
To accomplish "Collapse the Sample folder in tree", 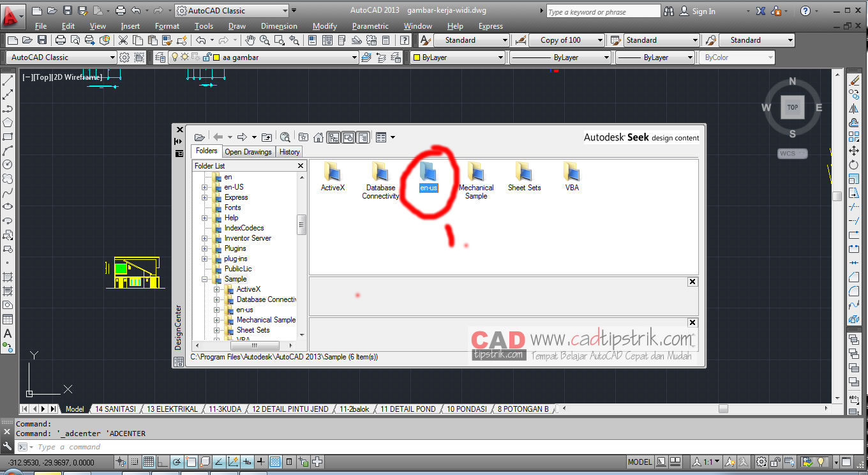I will [x=205, y=279].
